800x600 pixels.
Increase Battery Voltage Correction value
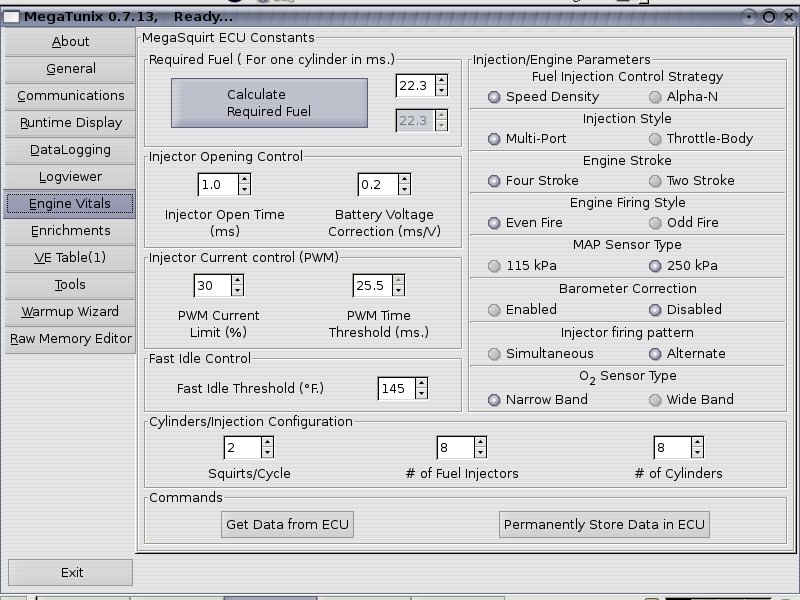tap(404, 179)
